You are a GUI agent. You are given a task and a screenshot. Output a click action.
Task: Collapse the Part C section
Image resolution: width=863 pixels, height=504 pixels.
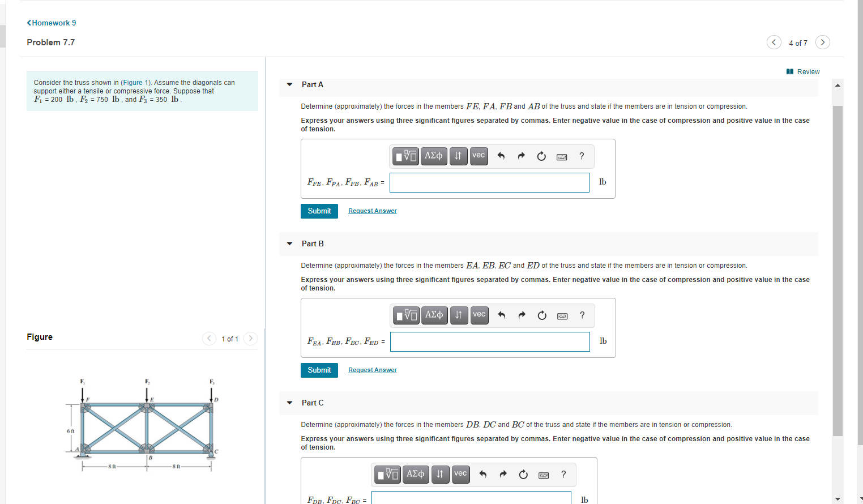(x=289, y=403)
